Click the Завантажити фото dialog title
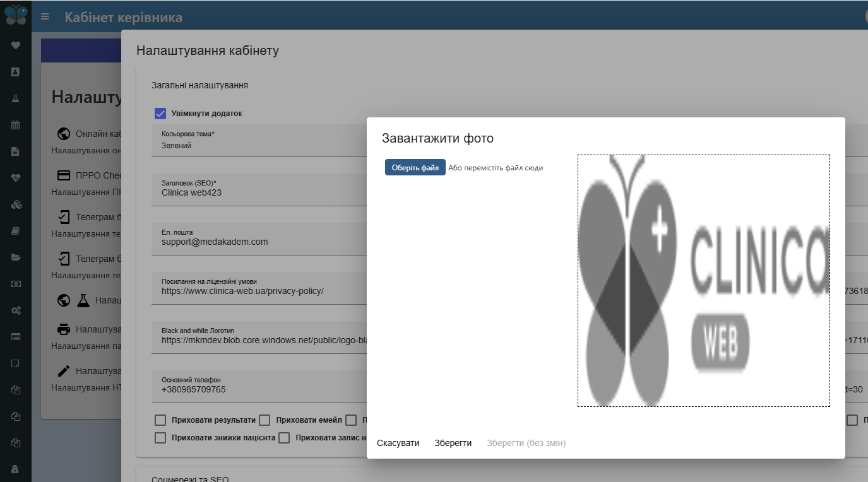 437,138
